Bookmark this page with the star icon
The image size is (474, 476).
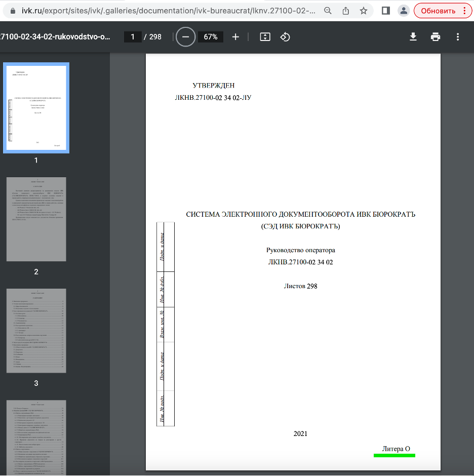coord(364,10)
